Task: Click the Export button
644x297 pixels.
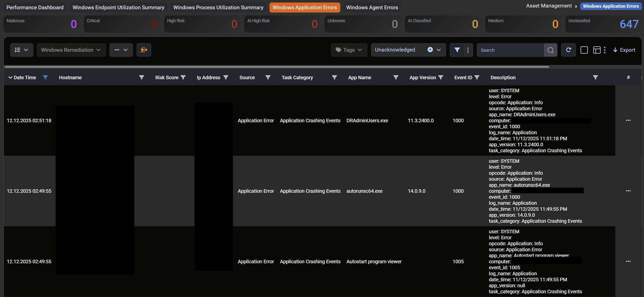Action: [x=624, y=50]
